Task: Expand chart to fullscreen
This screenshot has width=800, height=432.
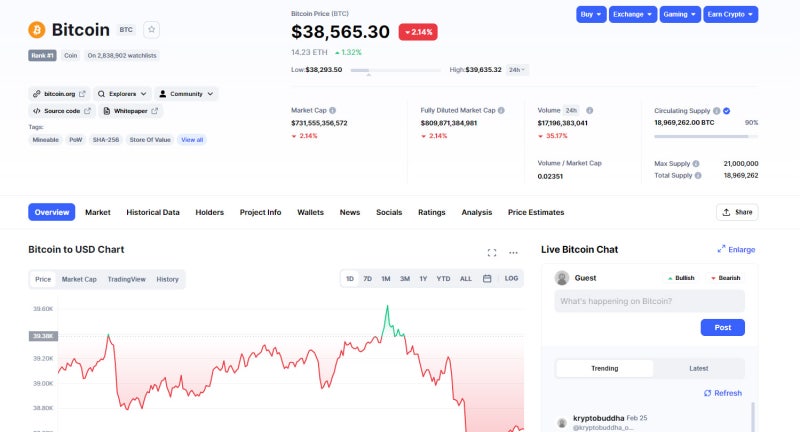Action: pyautogui.click(x=492, y=252)
